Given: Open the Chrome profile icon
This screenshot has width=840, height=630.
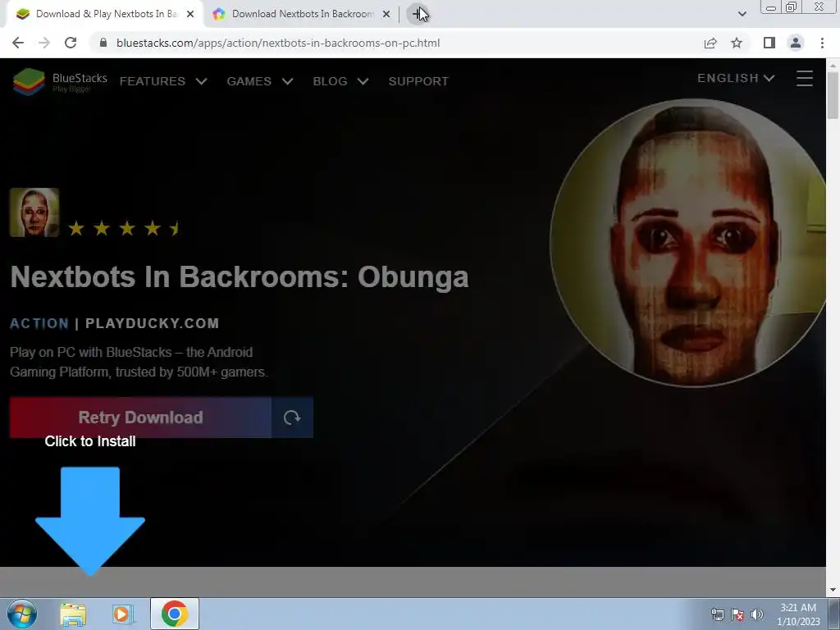Looking at the screenshot, I should (796, 43).
